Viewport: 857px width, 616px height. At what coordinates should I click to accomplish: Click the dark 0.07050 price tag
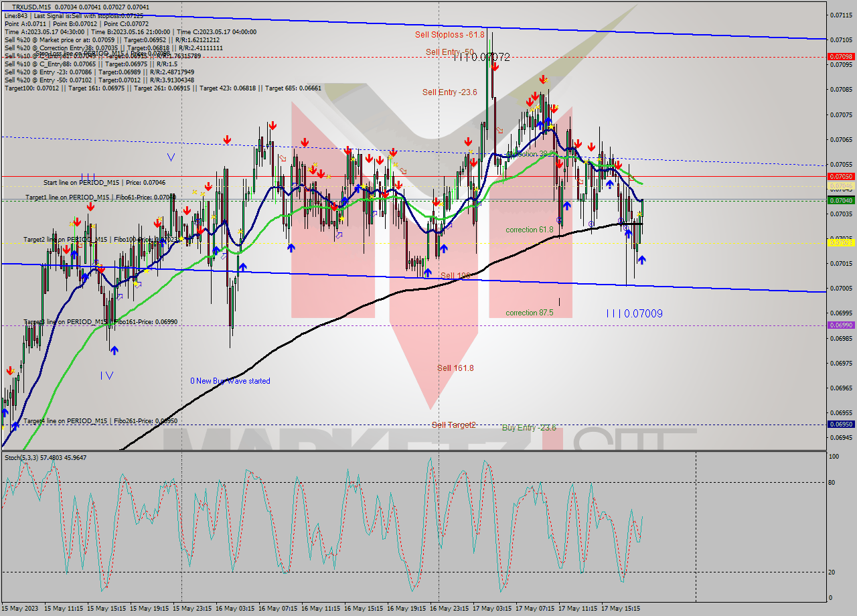coord(841,177)
